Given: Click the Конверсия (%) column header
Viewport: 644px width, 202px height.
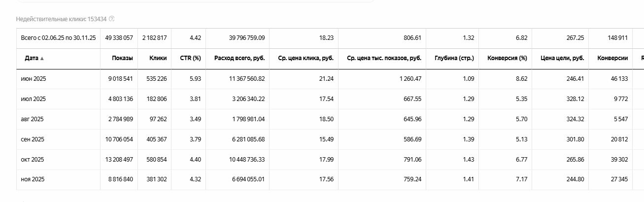Looking at the screenshot, I should [x=507, y=58].
